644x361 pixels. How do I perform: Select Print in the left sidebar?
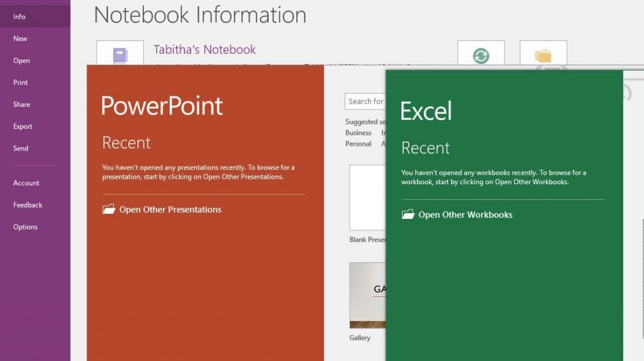[21, 82]
